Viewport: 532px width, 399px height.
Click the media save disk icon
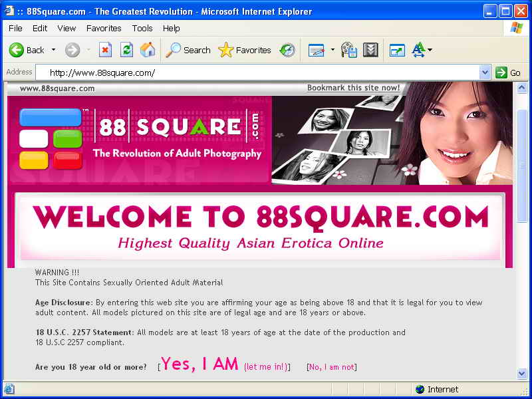coord(349,51)
